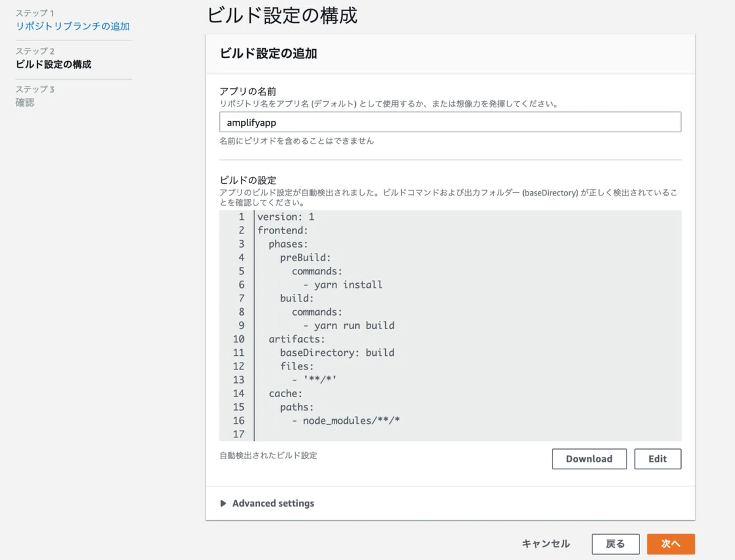Focus the app name field containing amplifyapp
This screenshot has width=735, height=560.
point(450,122)
